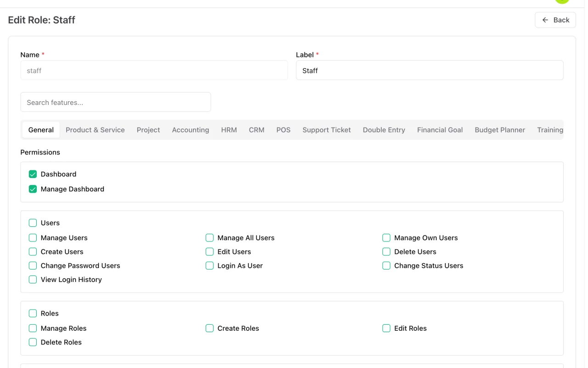
Task: Enable the Edit Roles checkbox
Action: click(x=386, y=328)
